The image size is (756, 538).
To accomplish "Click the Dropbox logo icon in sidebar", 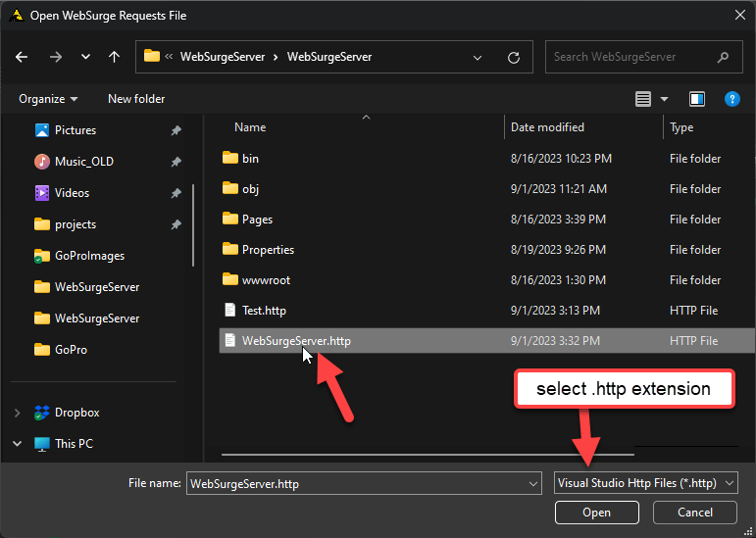I will point(42,413).
